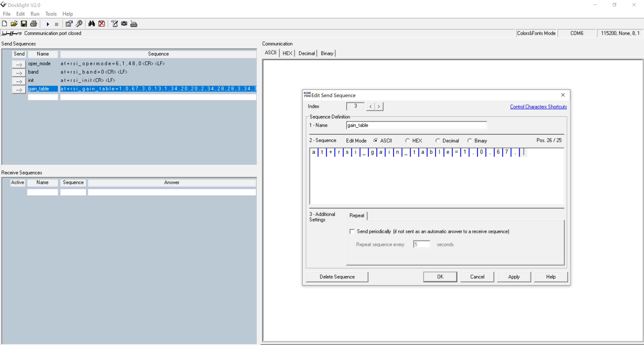Image resolution: width=644 pixels, height=345 pixels.
Task: Click the sequence Name input field
Action: (x=416, y=125)
